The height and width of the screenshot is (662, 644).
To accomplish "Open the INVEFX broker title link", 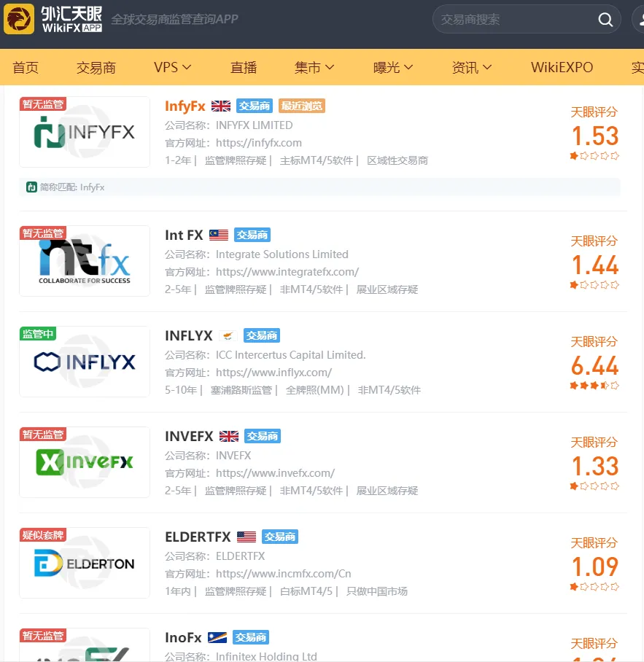I will 189,436.
